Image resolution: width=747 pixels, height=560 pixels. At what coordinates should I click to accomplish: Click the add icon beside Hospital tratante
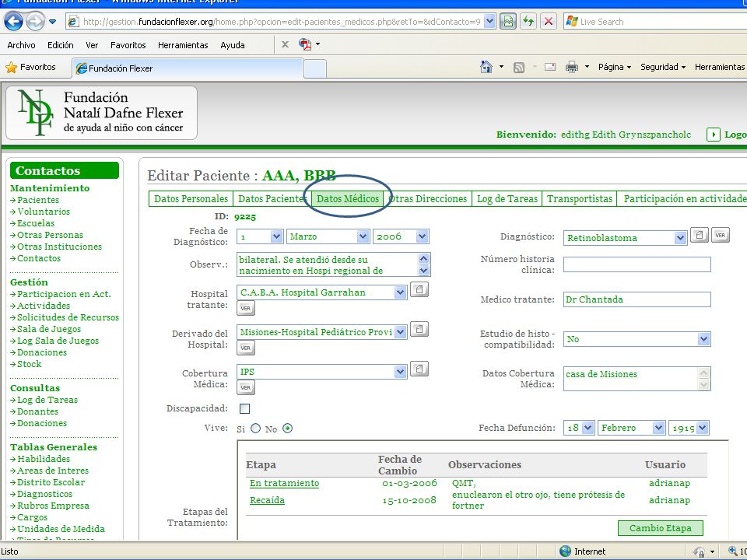419,289
